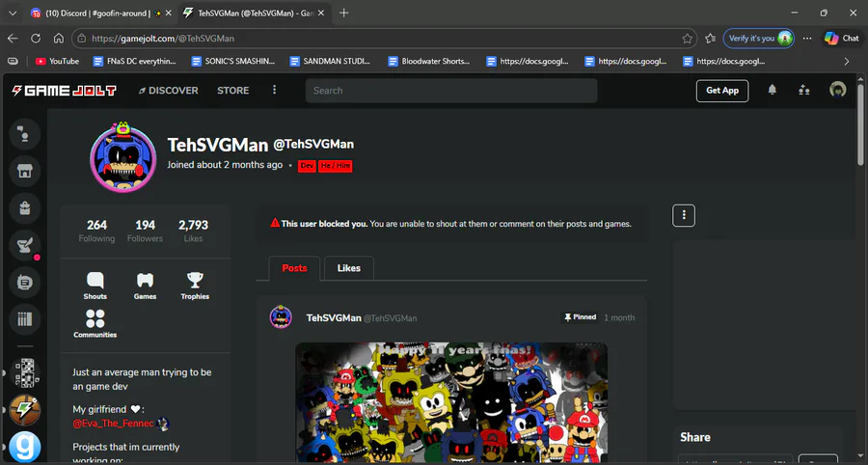868x465 pixels.
Task: View TehSVGMan's Games
Action: click(x=145, y=286)
